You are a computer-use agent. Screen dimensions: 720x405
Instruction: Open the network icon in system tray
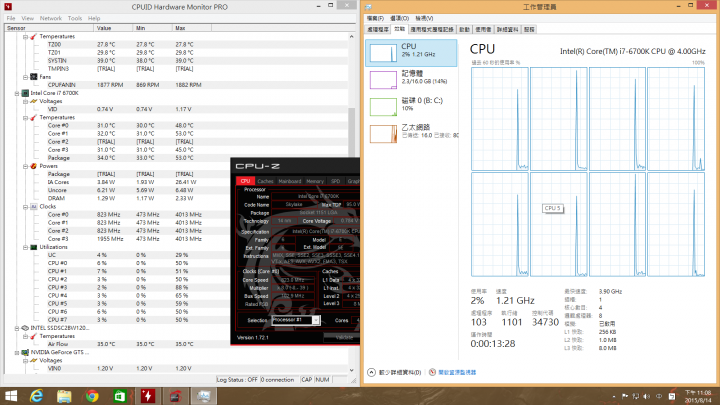[x=636, y=396]
